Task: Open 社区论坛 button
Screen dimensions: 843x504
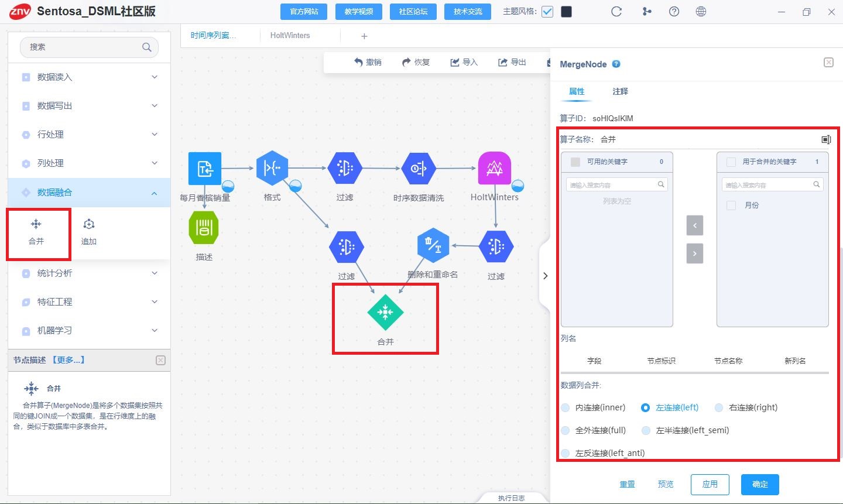Action: [x=413, y=12]
